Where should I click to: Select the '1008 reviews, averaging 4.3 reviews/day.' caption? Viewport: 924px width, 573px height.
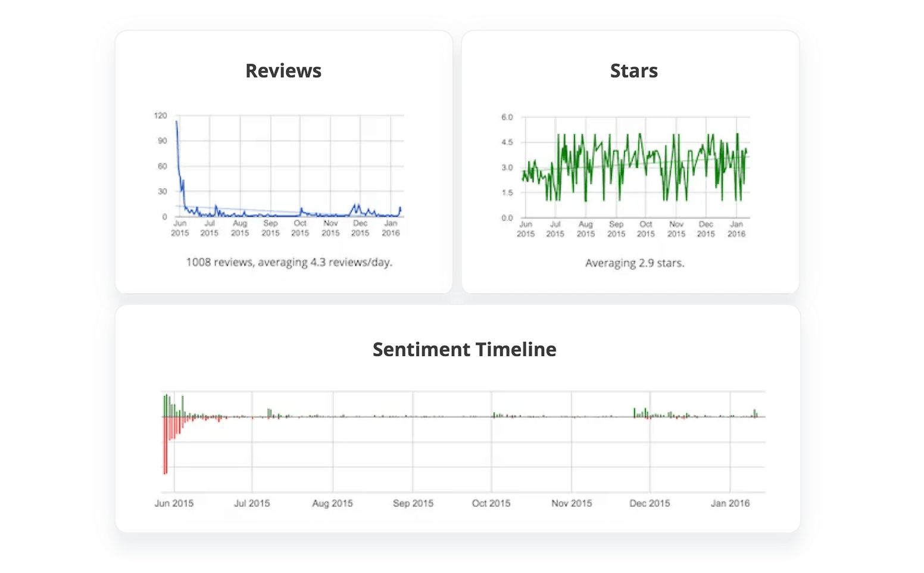(x=289, y=262)
